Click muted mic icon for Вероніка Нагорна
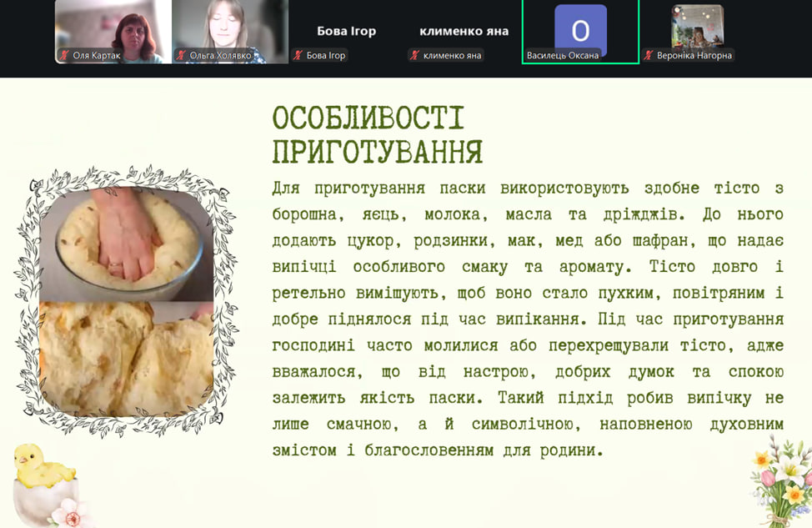The height and width of the screenshot is (528, 812). (649, 56)
